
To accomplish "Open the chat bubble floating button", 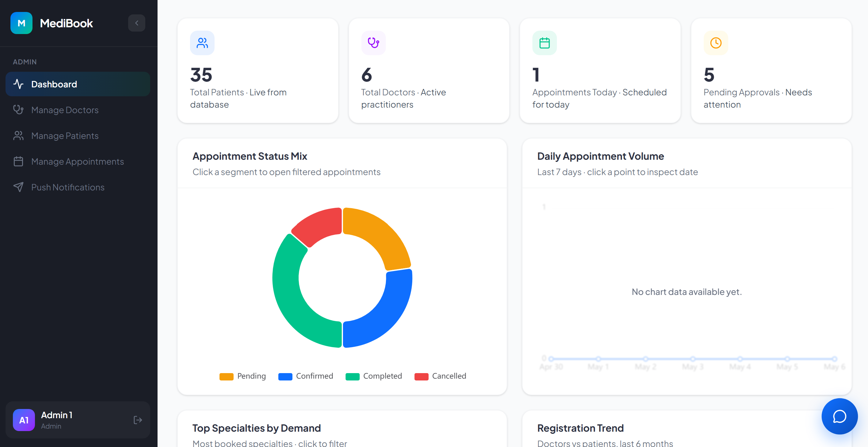I will (839, 416).
